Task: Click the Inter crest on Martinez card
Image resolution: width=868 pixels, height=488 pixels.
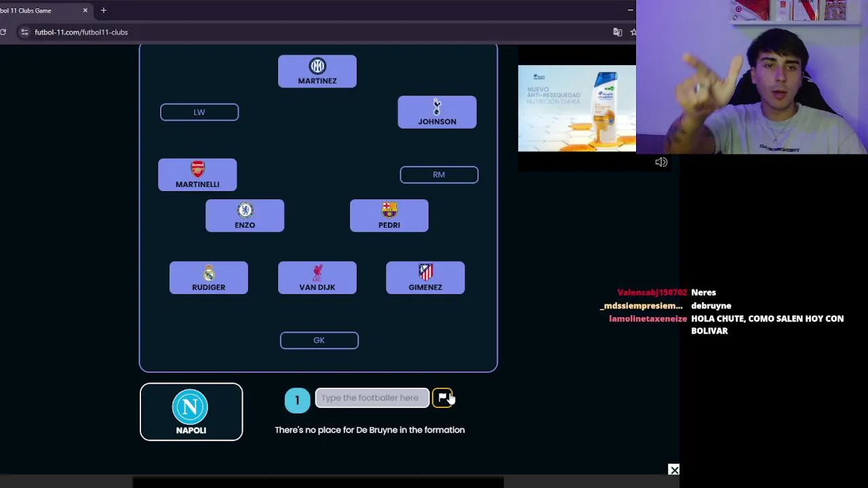Action: pyautogui.click(x=317, y=66)
